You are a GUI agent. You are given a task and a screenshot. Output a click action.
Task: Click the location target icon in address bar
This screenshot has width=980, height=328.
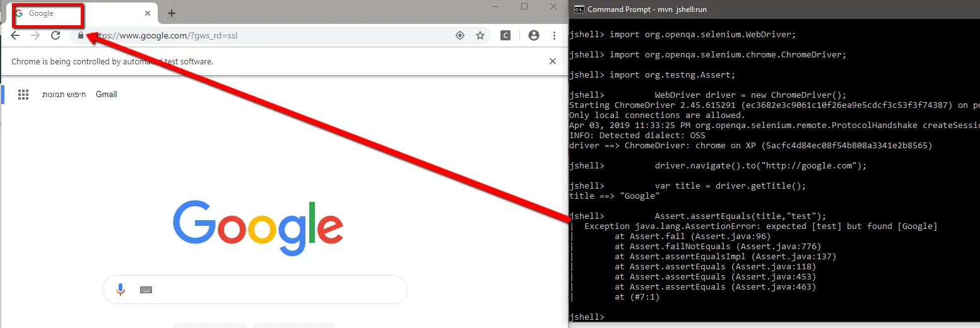click(460, 36)
